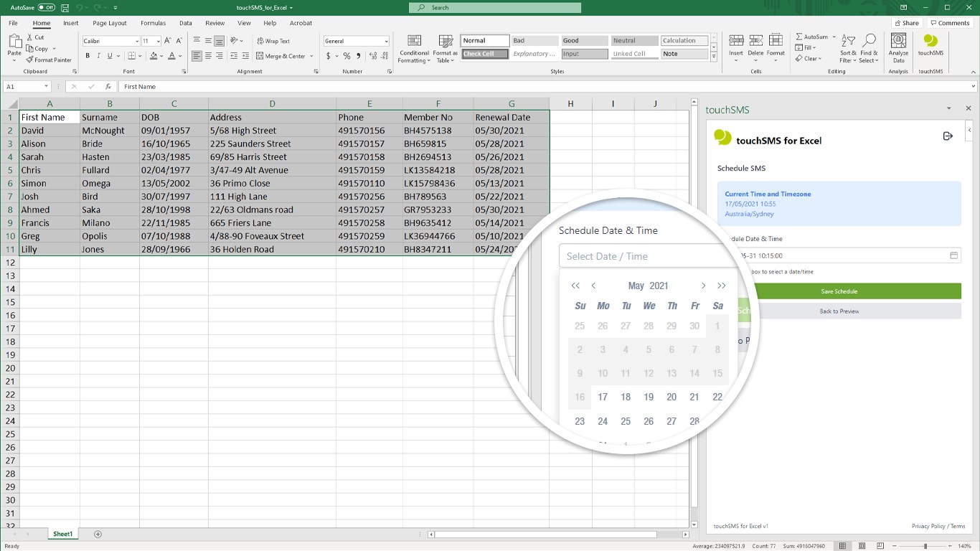Open the font name dropdown

point(136,42)
